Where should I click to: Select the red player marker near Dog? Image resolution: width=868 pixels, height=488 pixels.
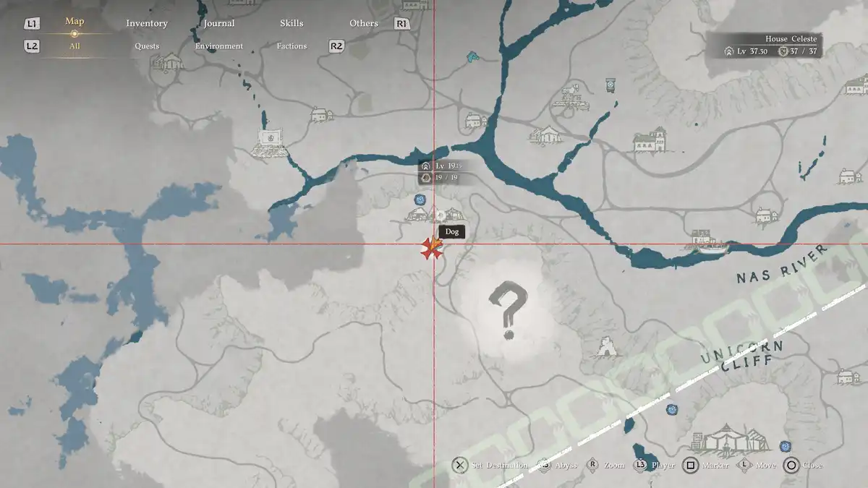click(432, 248)
